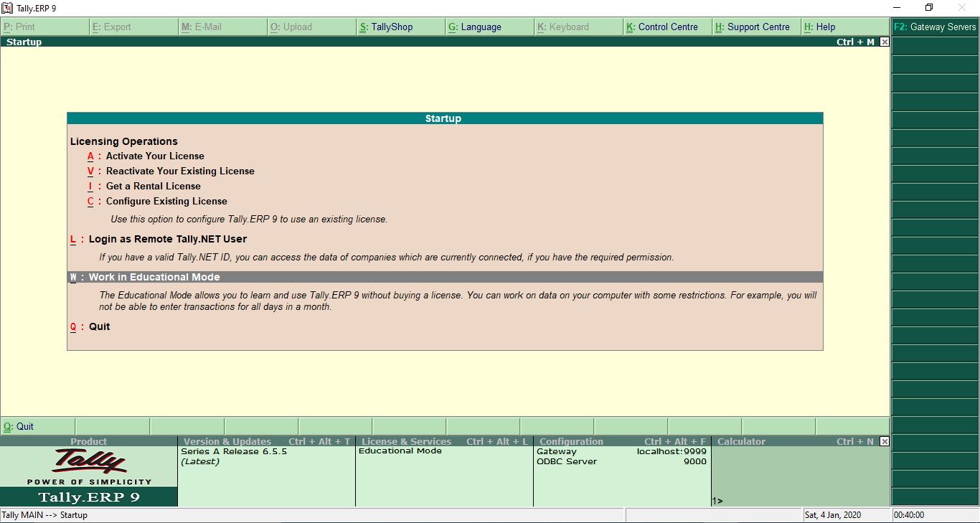The height and width of the screenshot is (523, 980).
Task: Open the Language menu
Action: 489,27
